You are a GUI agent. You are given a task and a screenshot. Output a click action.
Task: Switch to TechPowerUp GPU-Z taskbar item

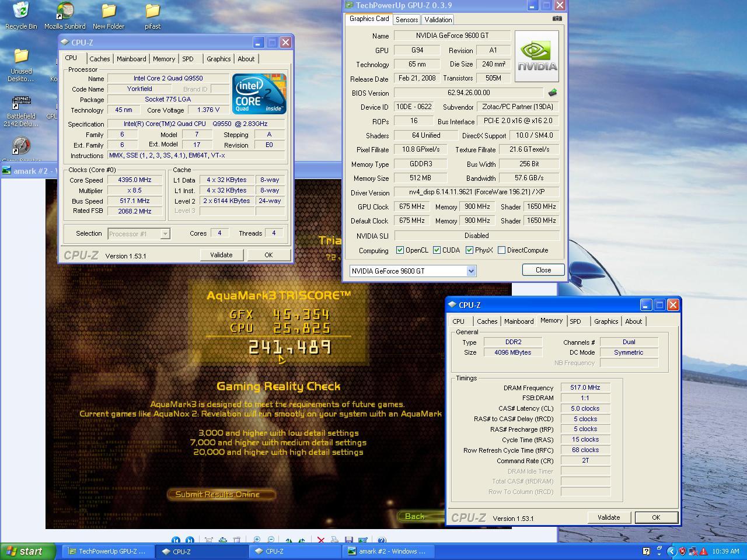coord(109,551)
